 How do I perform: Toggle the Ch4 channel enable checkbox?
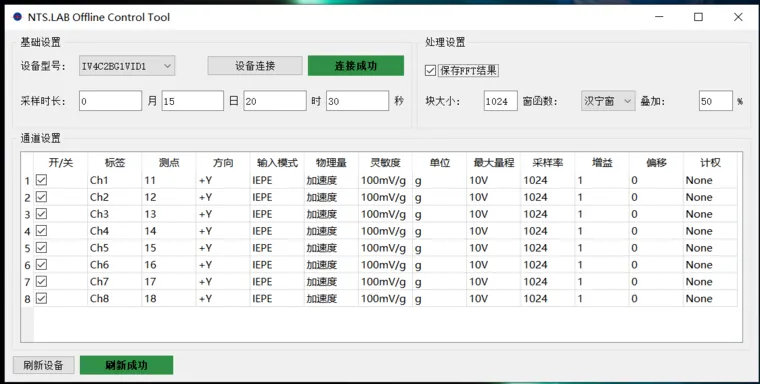(x=42, y=231)
